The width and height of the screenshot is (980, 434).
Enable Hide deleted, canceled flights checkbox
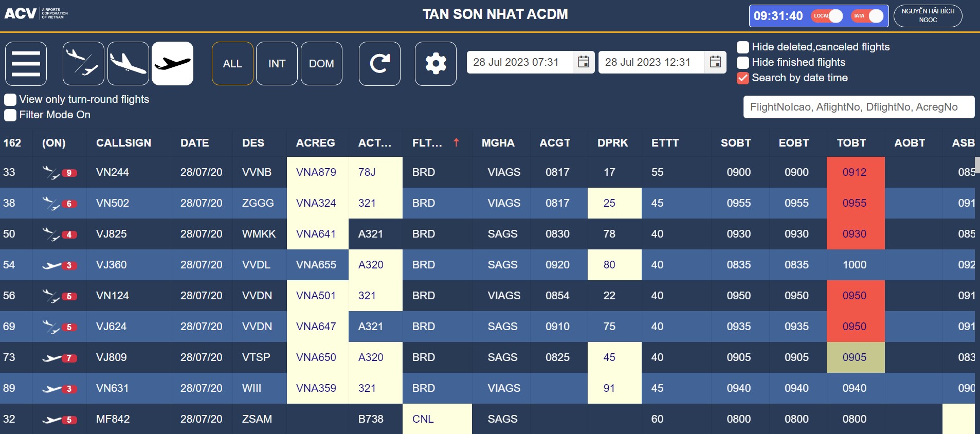743,47
